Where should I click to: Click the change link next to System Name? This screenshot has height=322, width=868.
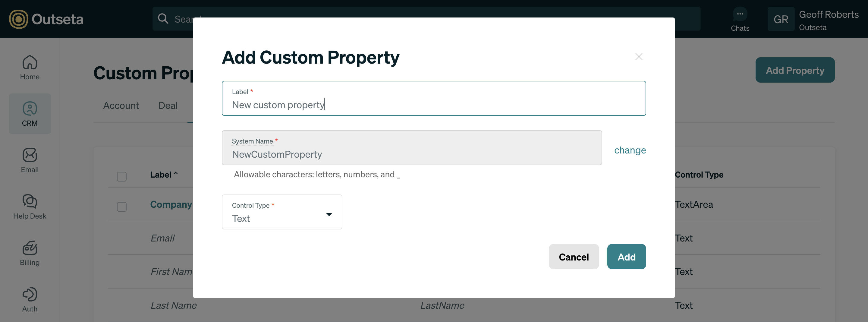(630, 150)
